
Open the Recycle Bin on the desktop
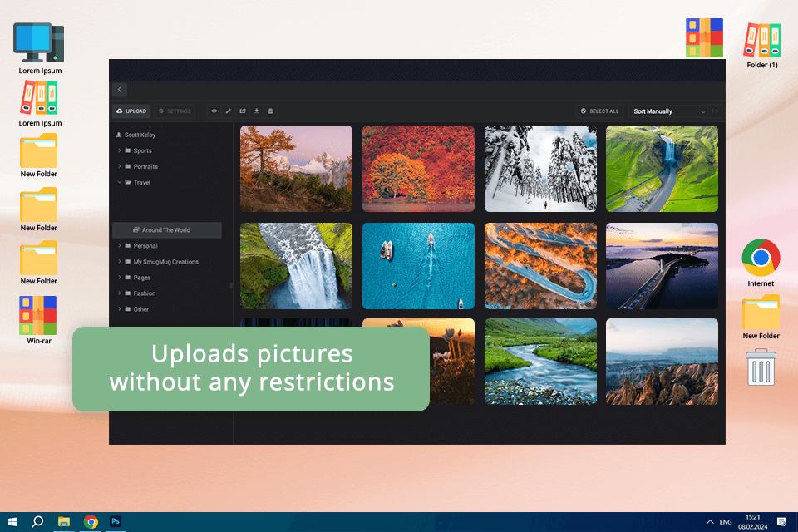click(x=761, y=367)
